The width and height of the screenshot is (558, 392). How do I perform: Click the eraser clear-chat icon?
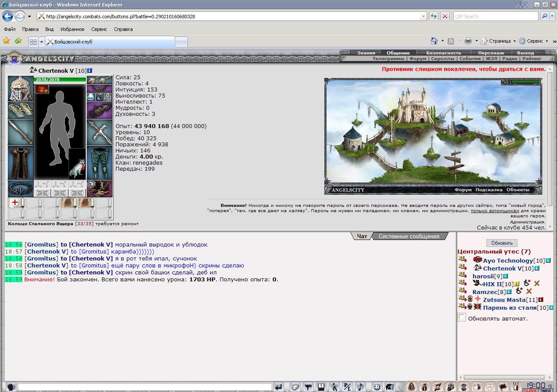point(295,387)
